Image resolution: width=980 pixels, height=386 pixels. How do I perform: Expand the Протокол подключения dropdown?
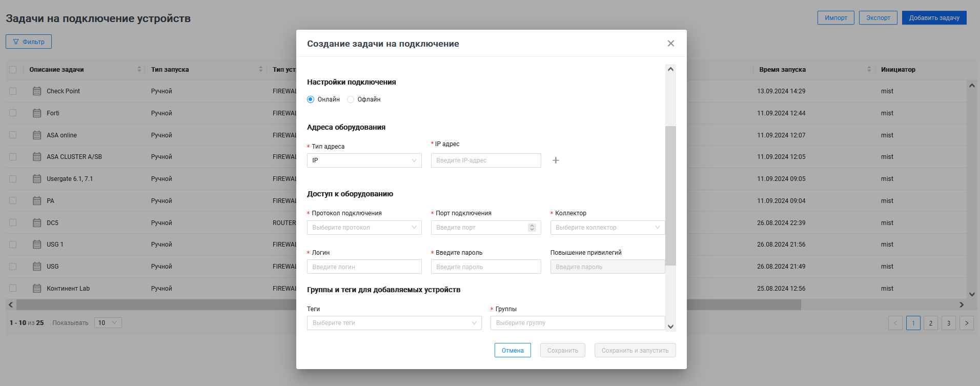click(x=364, y=228)
